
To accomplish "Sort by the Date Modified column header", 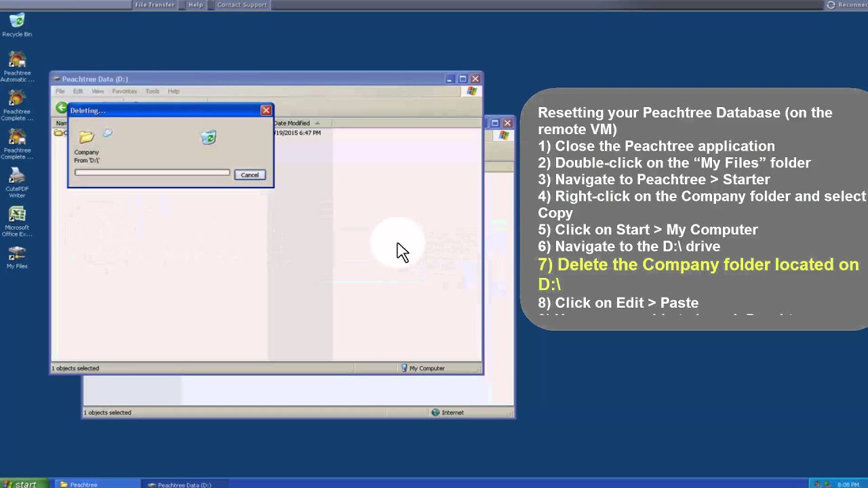I will (x=302, y=123).
